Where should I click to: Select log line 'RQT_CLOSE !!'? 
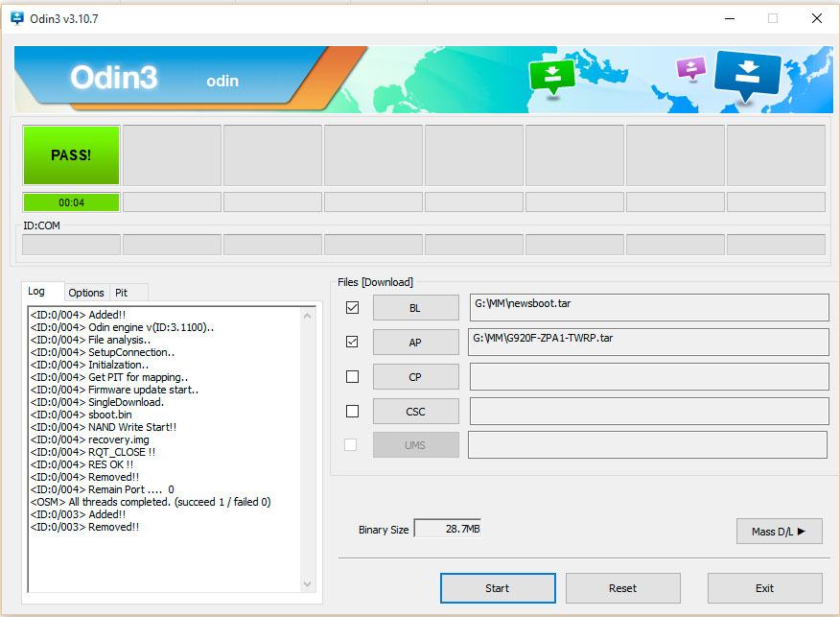click(x=93, y=452)
